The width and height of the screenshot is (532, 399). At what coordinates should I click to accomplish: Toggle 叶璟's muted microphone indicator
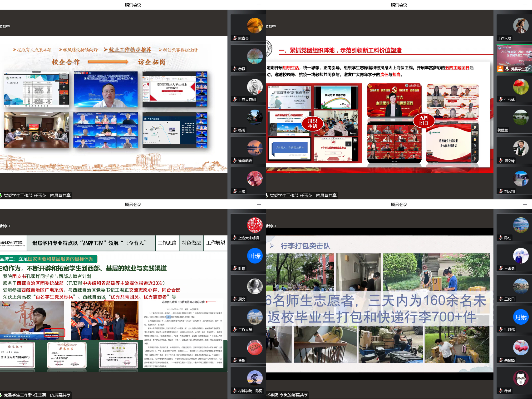[x=234, y=268]
